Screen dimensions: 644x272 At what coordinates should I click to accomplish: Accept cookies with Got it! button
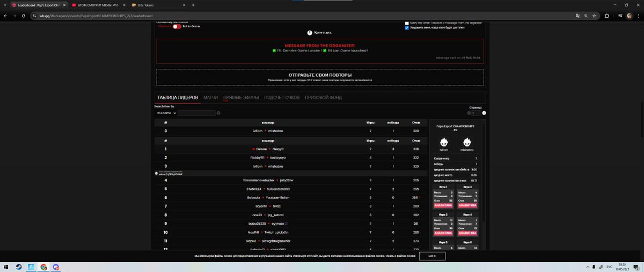click(x=431, y=256)
